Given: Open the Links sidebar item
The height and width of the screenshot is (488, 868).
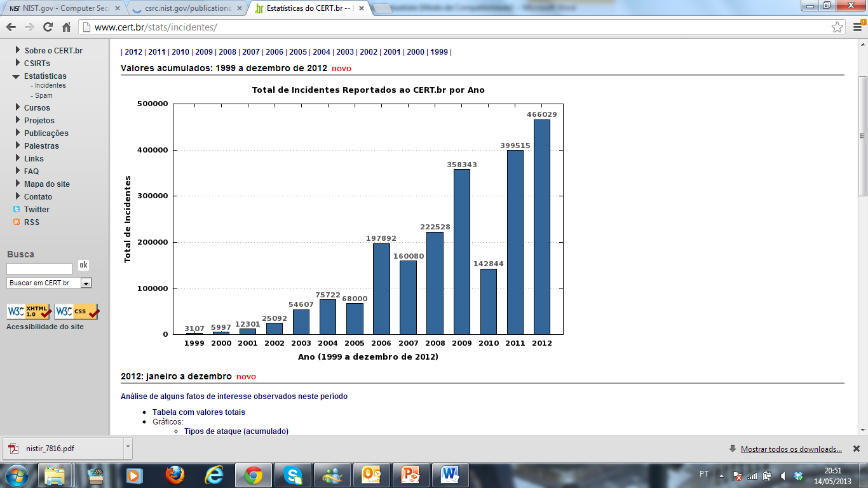Looking at the screenshot, I should 34,158.
